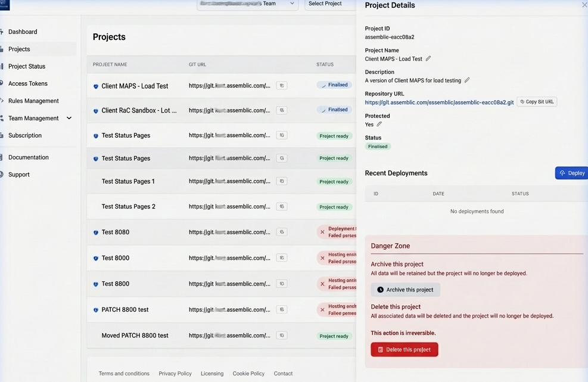This screenshot has height=382, width=588.
Task: Open the Privacy Policy link
Action: pos(175,374)
